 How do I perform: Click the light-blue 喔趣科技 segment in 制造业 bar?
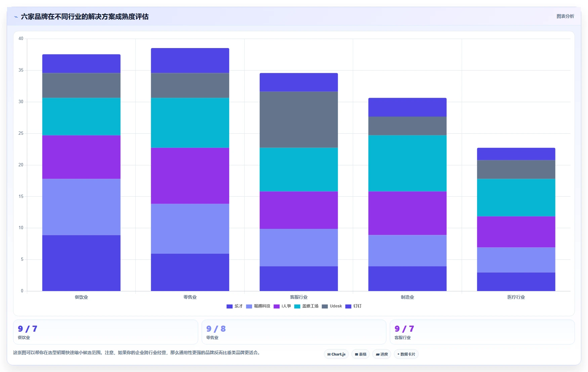click(407, 251)
